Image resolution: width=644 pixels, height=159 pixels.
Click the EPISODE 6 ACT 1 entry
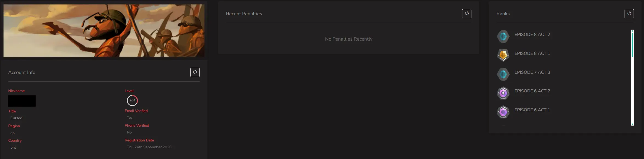pos(532,110)
